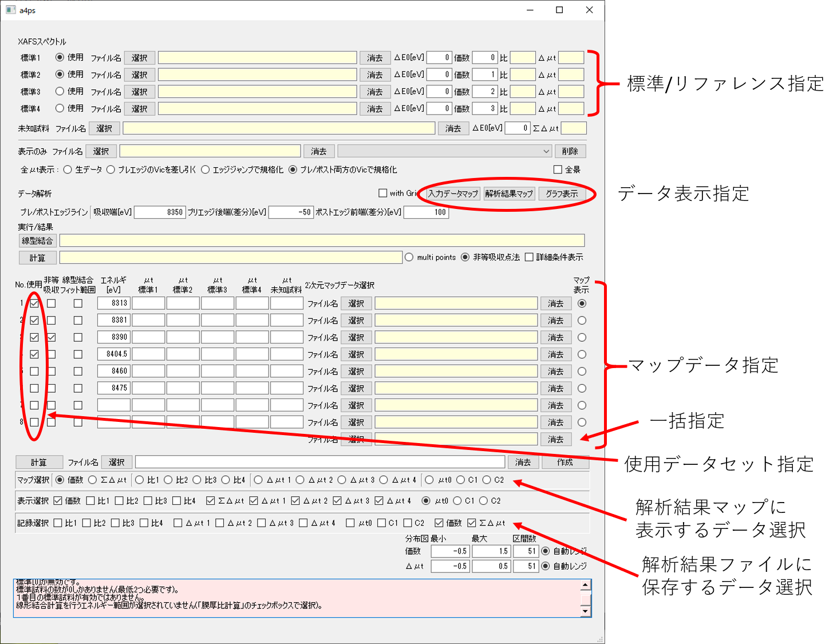Select 生データ display option
Screen dimensions: 837x644
click(68, 169)
